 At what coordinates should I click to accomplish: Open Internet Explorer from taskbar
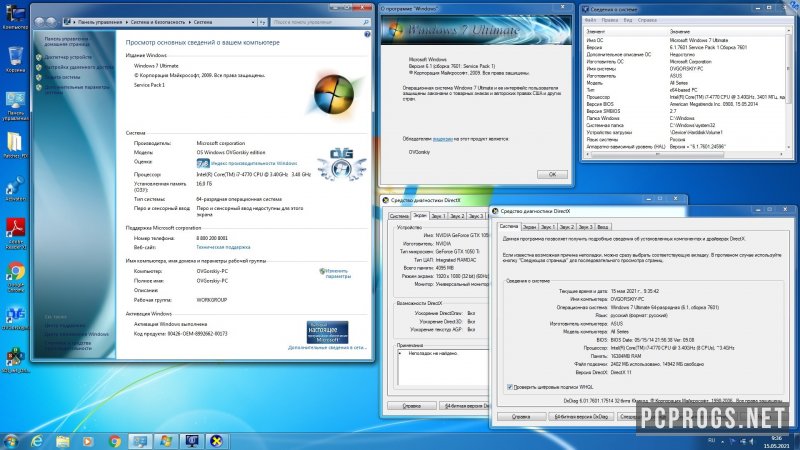pyautogui.click(x=37, y=441)
